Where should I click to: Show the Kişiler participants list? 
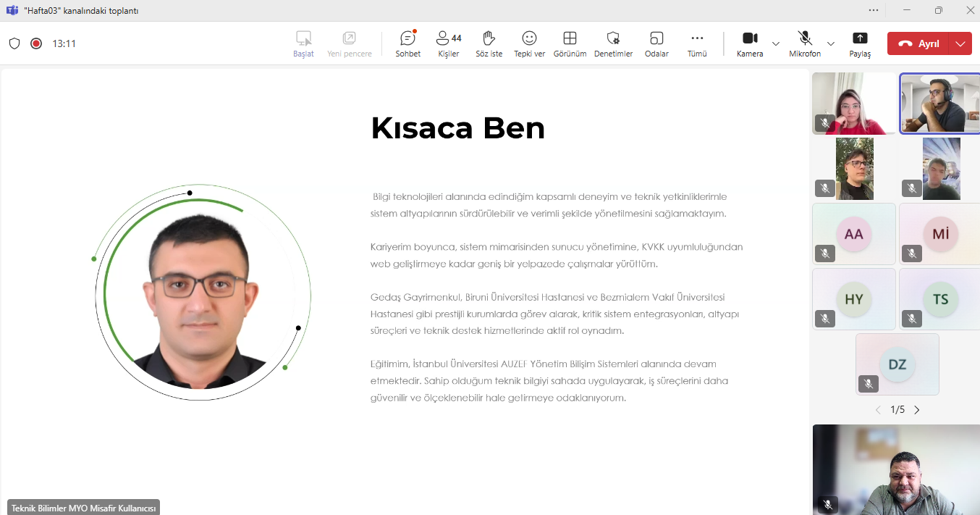pyautogui.click(x=448, y=43)
